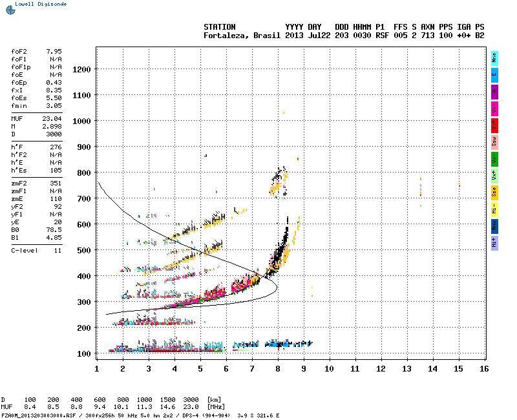Click the Lowell Digisonde globe logo

pos(10,10)
